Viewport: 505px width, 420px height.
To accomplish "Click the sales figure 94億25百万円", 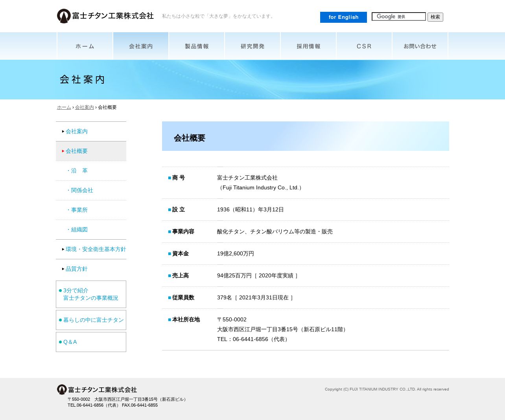I will [x=234, y=275].
